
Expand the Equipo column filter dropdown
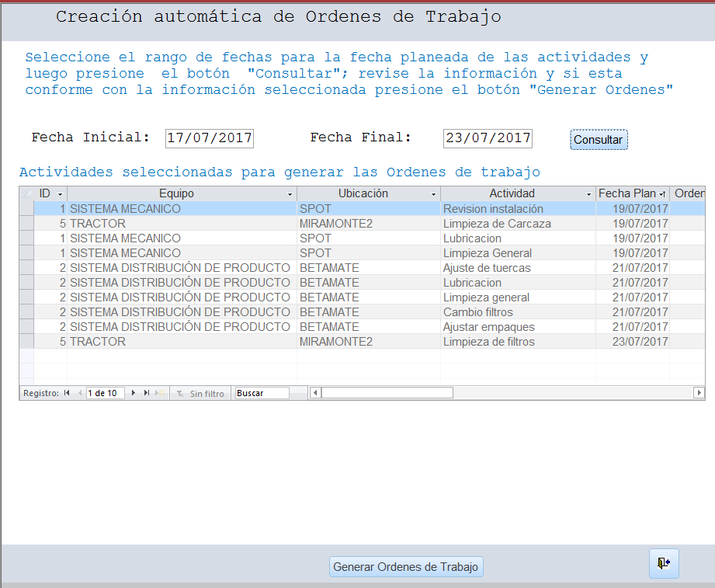(290, 194)
